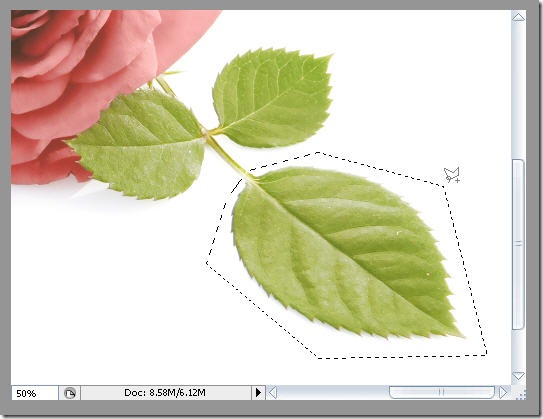Screen dimensions: 543x419
Task: Click the horizontal scrollbar right arrow
Action: pyautogui.click(x=504, y=393)
